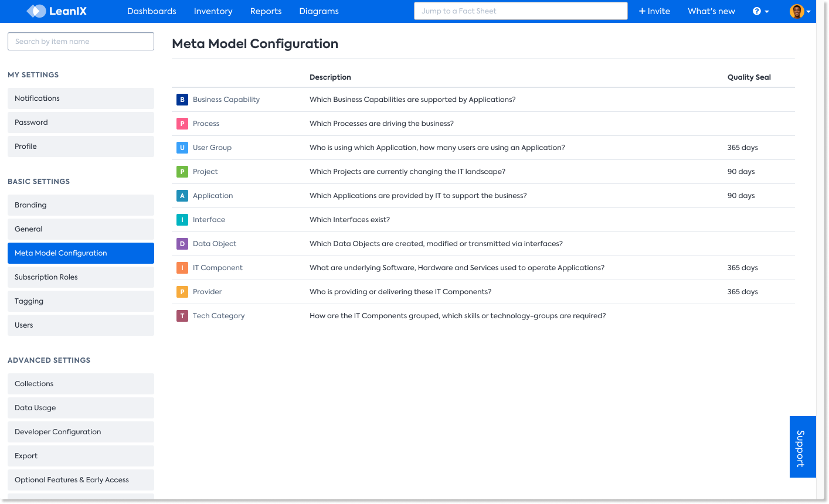Click the User Group U icon
This screenshot has height=504, width=829.
coord(182,148)
